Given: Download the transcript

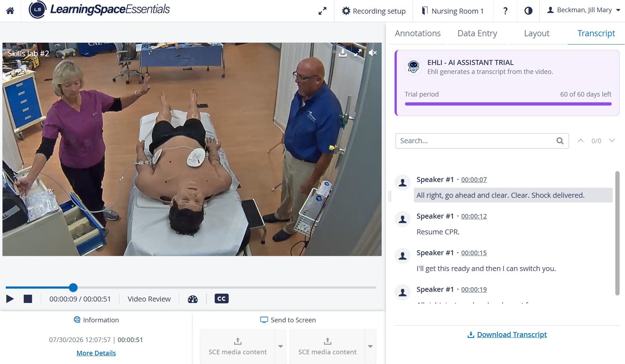Looking at the screenshot, I should click(x=507, y=335).
